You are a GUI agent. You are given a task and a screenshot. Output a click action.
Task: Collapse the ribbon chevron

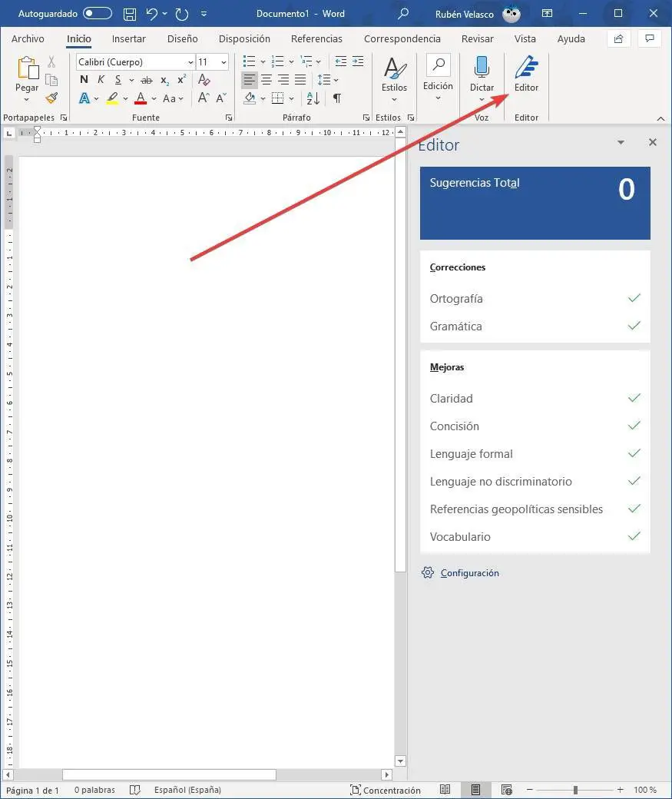tap(660, 118)
